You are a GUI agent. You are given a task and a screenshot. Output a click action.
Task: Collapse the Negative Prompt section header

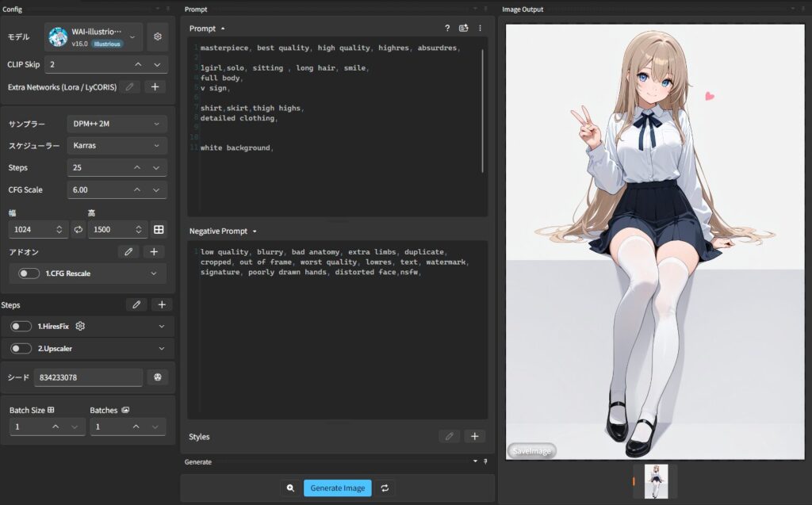pos(223,231)
